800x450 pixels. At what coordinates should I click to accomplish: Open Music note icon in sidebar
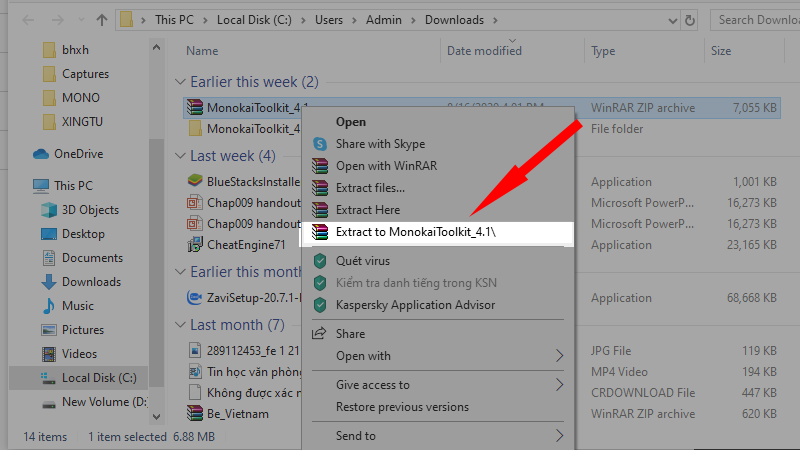(x=49, y=306)
